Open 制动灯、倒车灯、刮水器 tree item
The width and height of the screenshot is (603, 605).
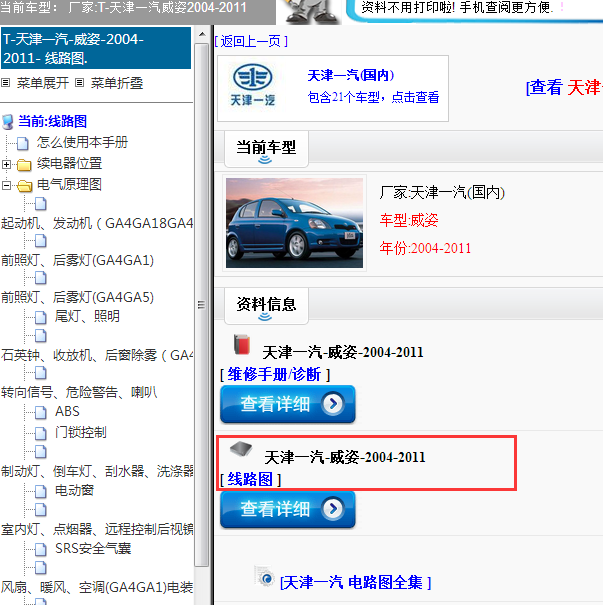coord(96,471)
